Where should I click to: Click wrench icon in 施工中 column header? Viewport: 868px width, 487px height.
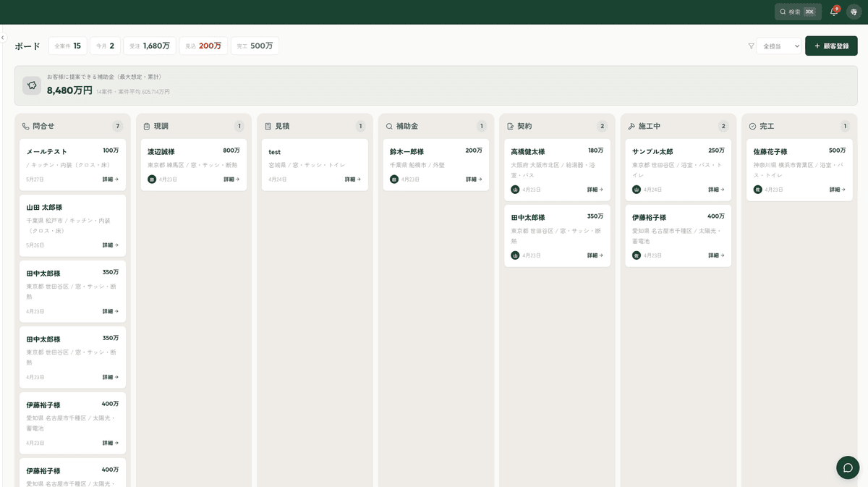[x=631, y=126]
